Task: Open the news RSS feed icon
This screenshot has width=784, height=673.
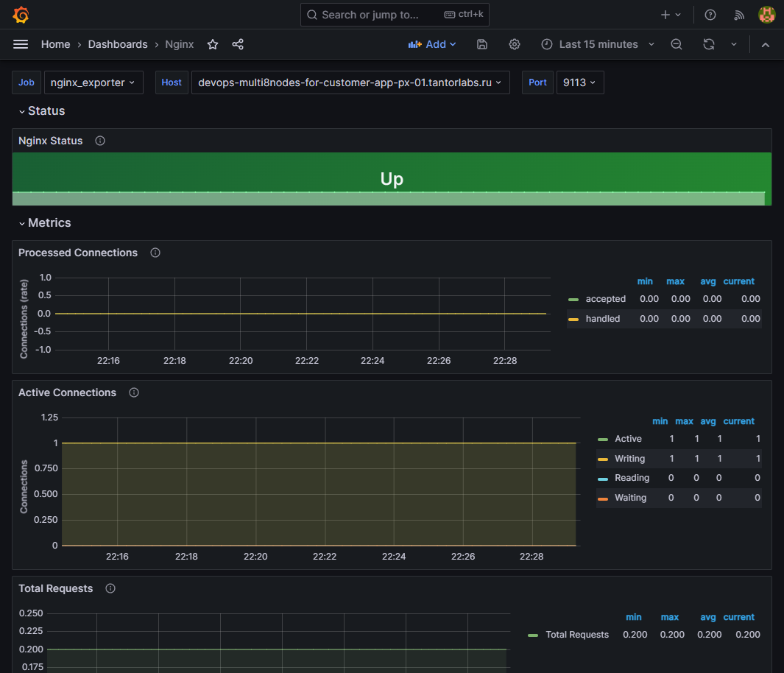Action: 740,15
